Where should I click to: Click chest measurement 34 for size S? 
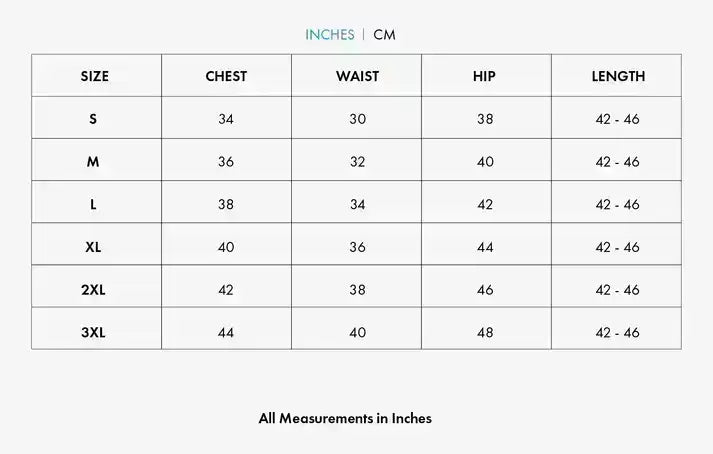226,119
